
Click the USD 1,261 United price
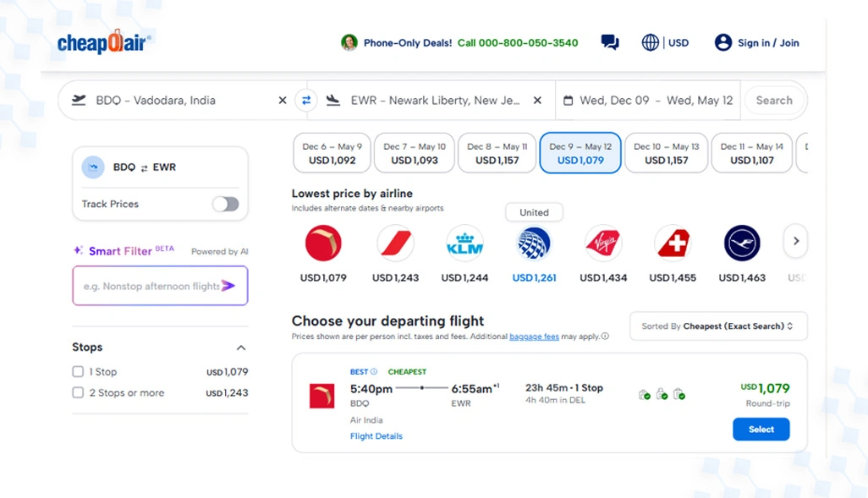pos(534,278)
